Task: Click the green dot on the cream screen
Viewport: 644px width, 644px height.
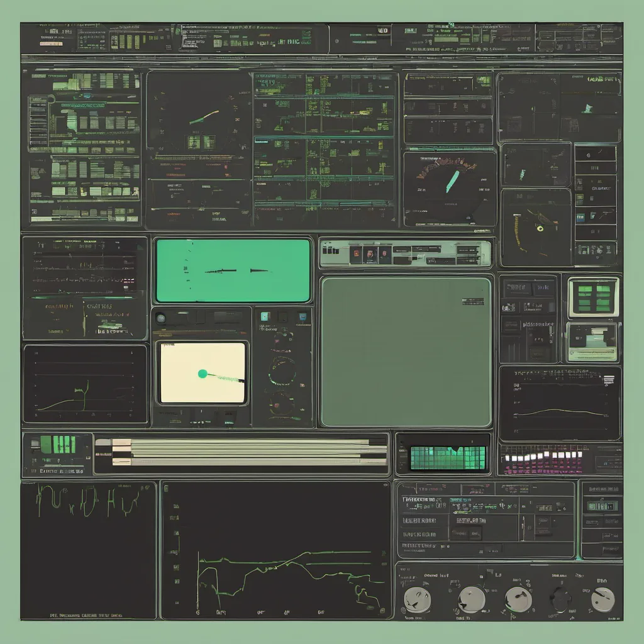Action: click(x=203, y=374)
